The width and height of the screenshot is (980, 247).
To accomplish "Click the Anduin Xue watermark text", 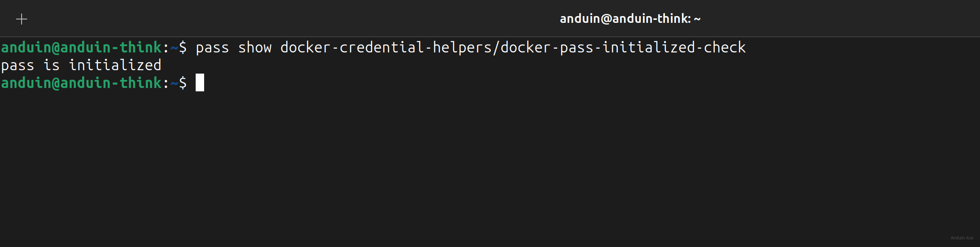I will coord(962,238).
